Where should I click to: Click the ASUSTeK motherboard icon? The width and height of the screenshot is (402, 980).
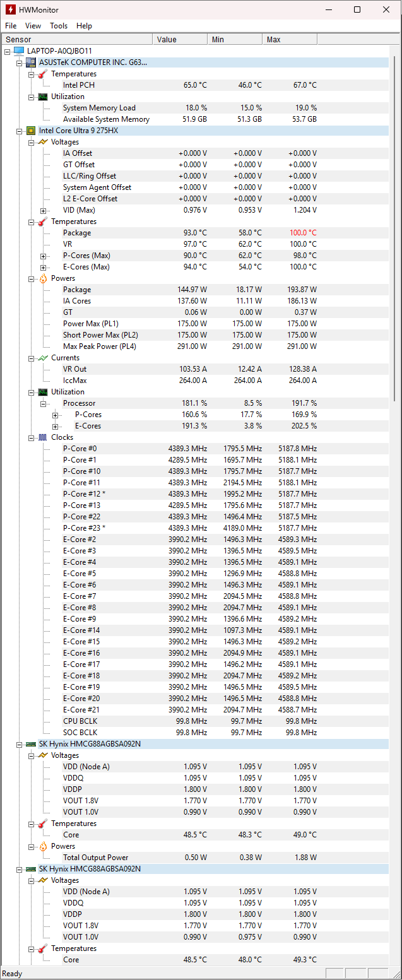tap(30, 62)
